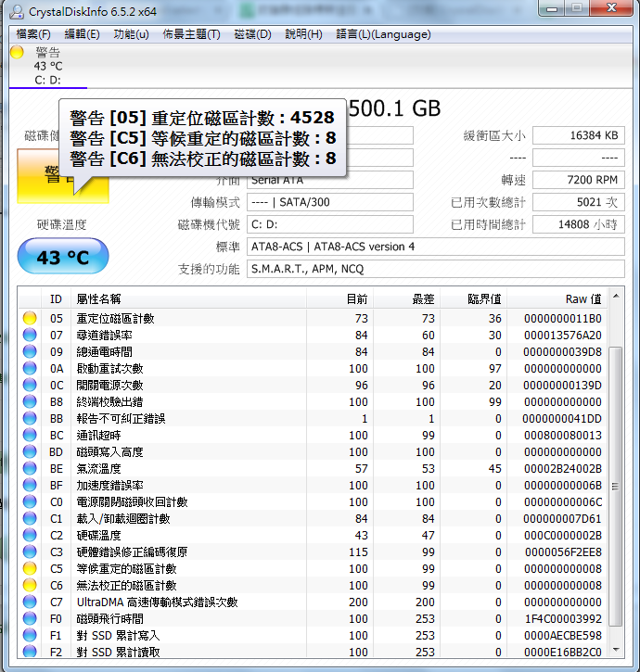This screenshot has height=672, width=640.
Task: Click the blue status icon for attribute C3
Action: pyautogui.click(x=30, y=552)
